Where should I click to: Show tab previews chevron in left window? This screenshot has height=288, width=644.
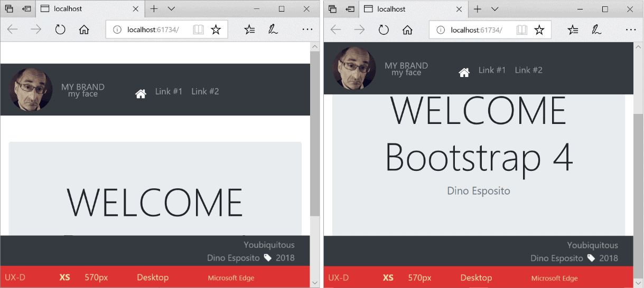pyautogui.click(x=171, y=9)
